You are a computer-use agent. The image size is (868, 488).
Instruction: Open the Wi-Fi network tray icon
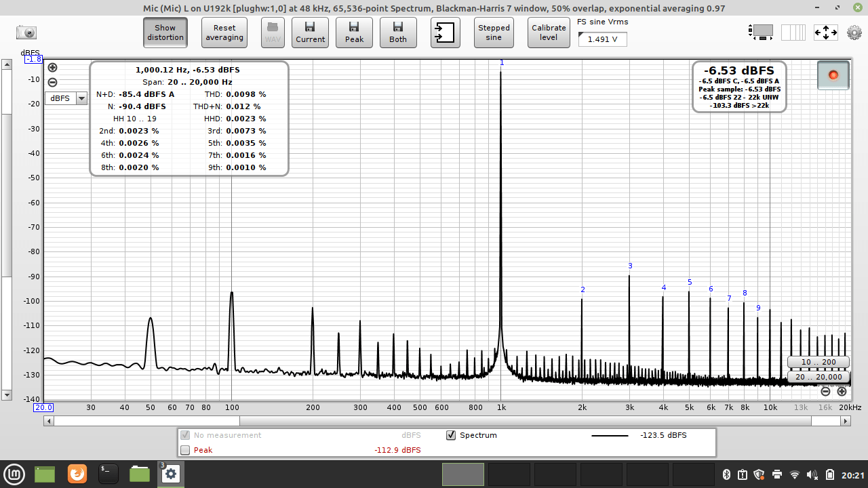[x=795, y=474]
